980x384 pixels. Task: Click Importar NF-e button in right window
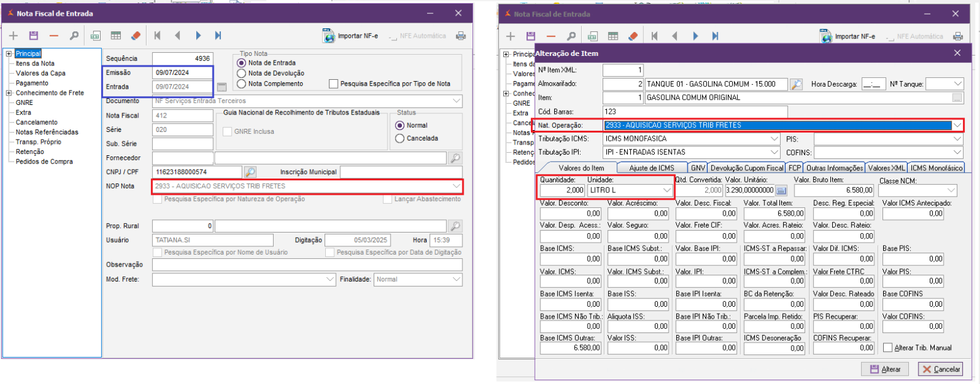[847, 36]
